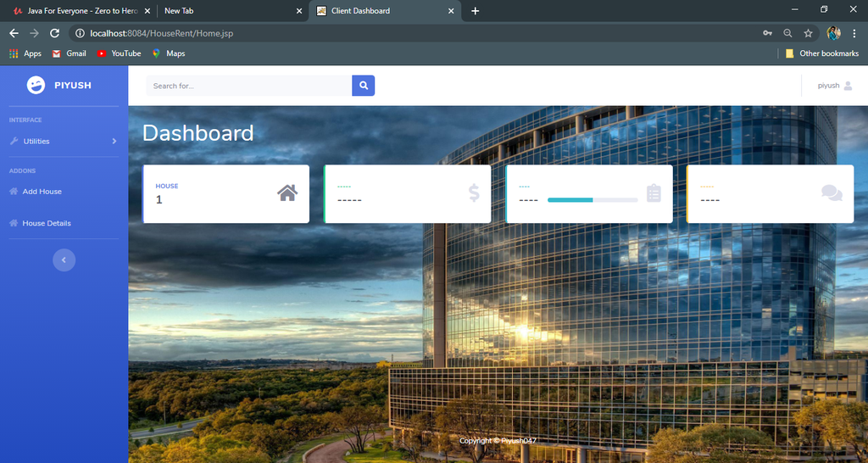Open the Apps bookmark shortcut
The image size is (868, 463).
(x=25, y=53)
